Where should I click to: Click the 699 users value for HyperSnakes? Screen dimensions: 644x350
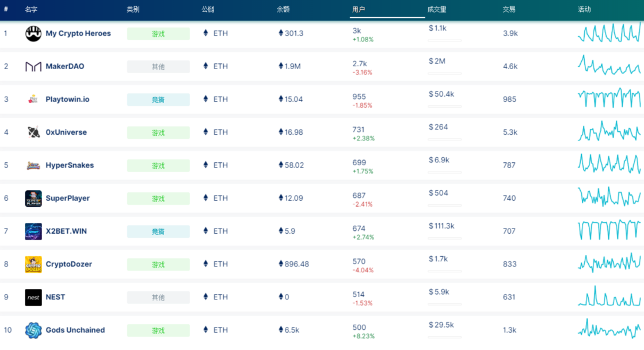[x=359, y=163]
